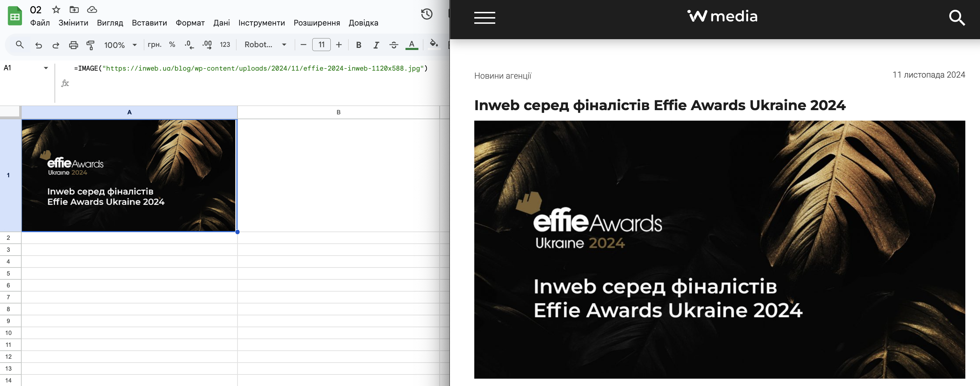Format as hryvnia currency
Viewport: 980px width, 386px height.
154,44
